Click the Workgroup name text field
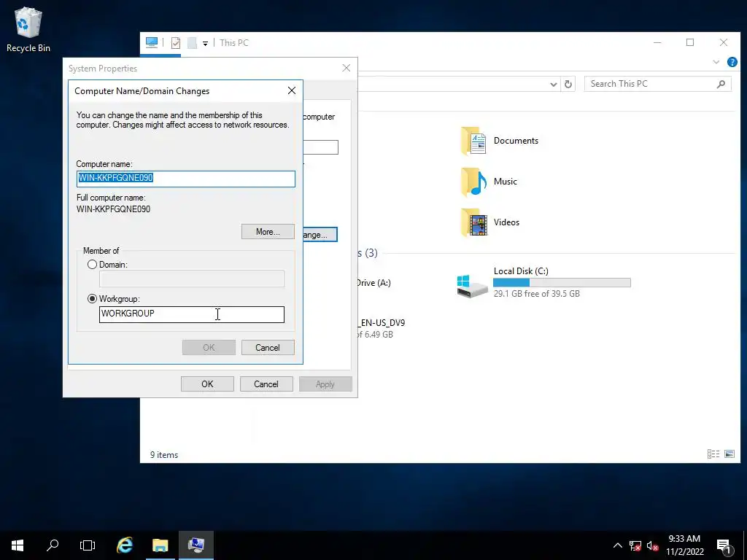Image resolution: width=747 pixels, height=560 pixels. click(x=192, y=314)
